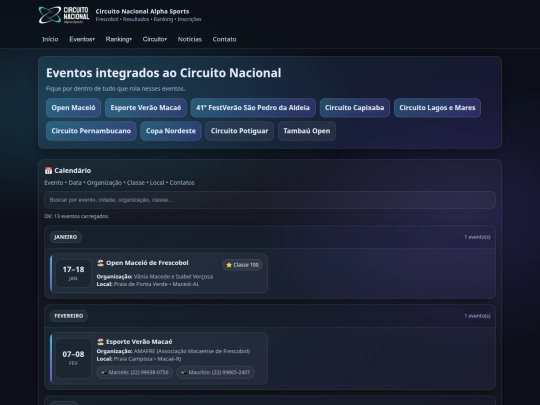Image resolution: width=540 pixels, height=405 pixels.
Task: Expand the Ranking dropdown menu
Action: click(118, 39)
